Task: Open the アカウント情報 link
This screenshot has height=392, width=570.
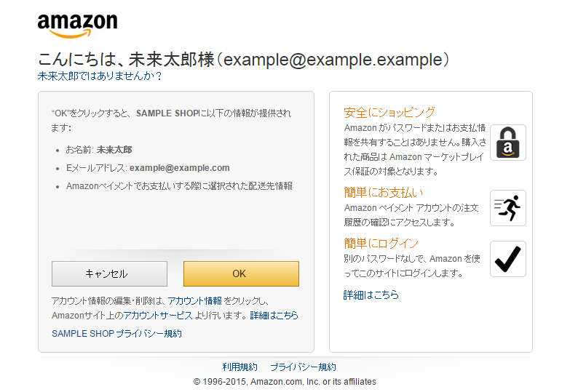Action: pyautogui.click(x=194, y=300)
